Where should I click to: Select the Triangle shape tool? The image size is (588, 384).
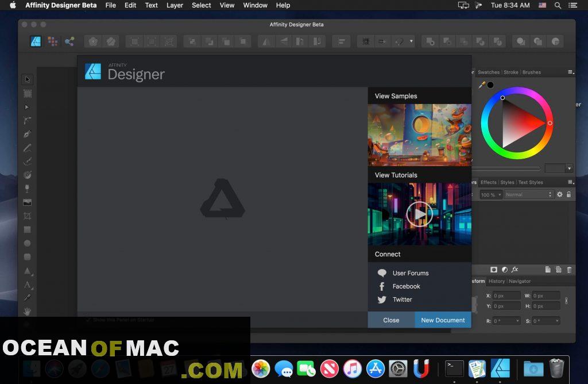28,271
